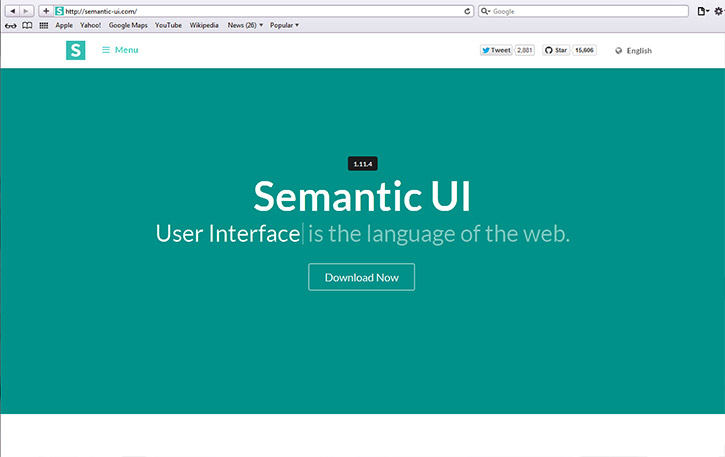The image size is (725, 457).
Task: Click 'is the language of the web.' text
Action: pos(439,234)
